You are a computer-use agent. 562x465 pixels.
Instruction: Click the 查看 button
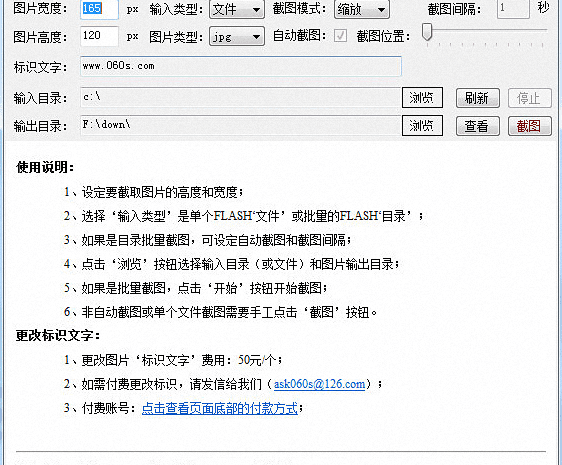477,126
